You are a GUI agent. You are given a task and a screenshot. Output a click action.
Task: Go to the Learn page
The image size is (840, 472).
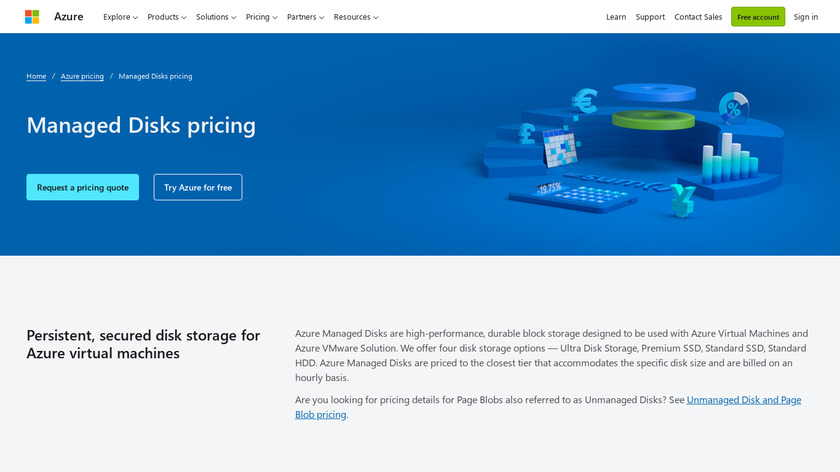coord(616,17)
